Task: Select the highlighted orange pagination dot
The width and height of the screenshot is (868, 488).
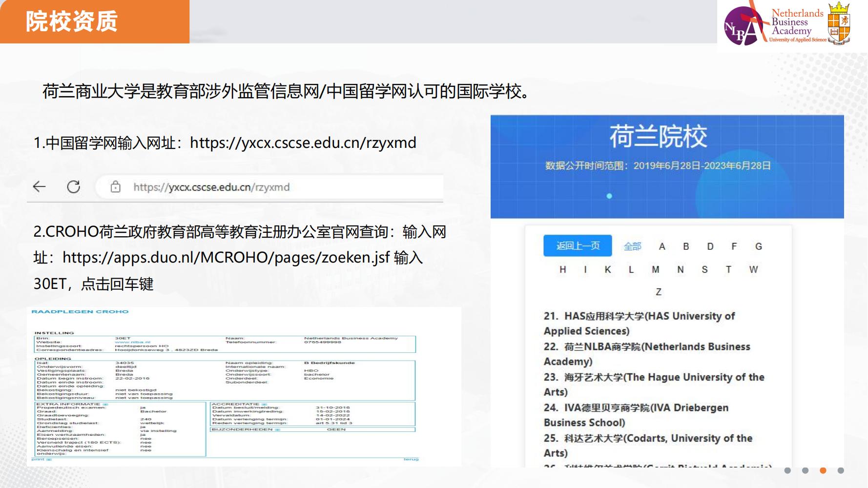Action: pos(823,471)
